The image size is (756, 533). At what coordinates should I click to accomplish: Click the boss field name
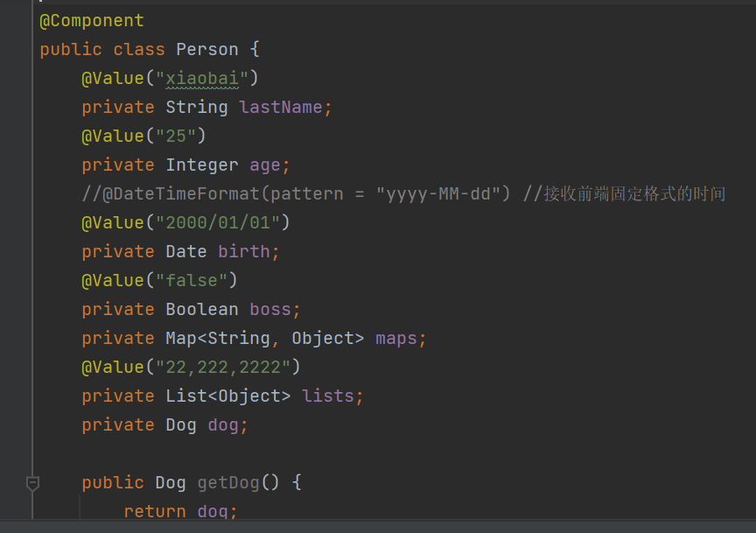[x=270, y=309]
